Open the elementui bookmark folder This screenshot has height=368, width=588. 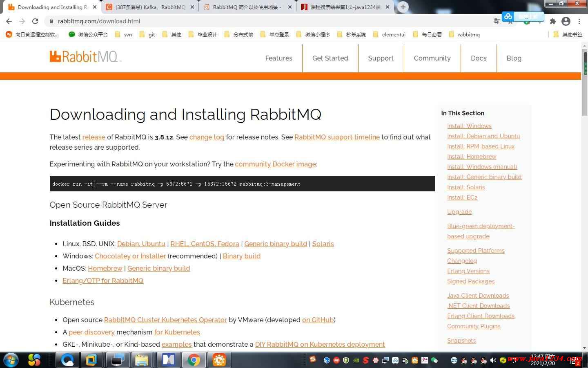[x=389, y=35]
